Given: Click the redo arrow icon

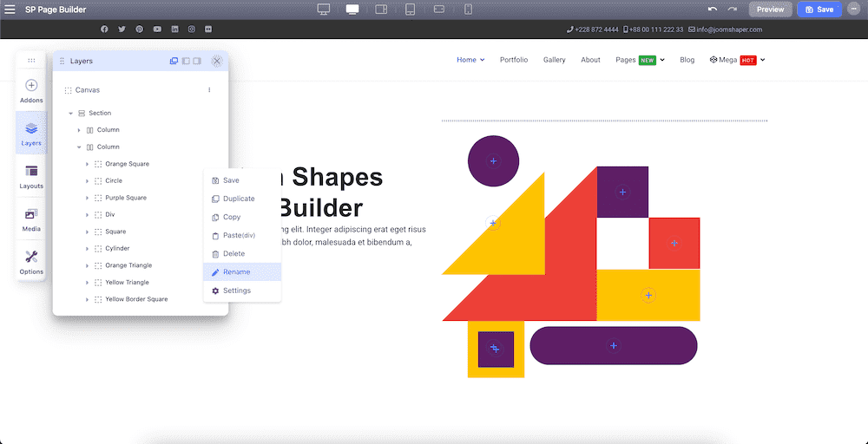Looking at the screenshot, I should pos(733,10).
